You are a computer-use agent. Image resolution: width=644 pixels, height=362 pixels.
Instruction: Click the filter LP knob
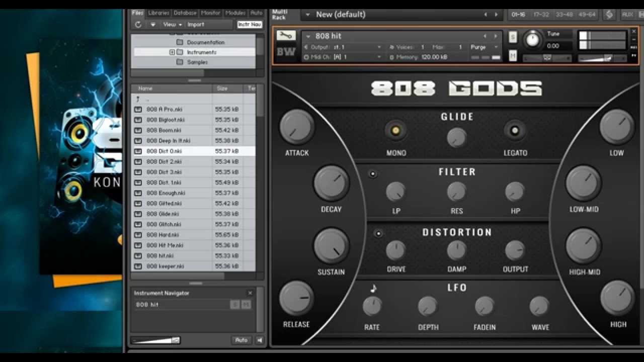click(x=395, y=192)
